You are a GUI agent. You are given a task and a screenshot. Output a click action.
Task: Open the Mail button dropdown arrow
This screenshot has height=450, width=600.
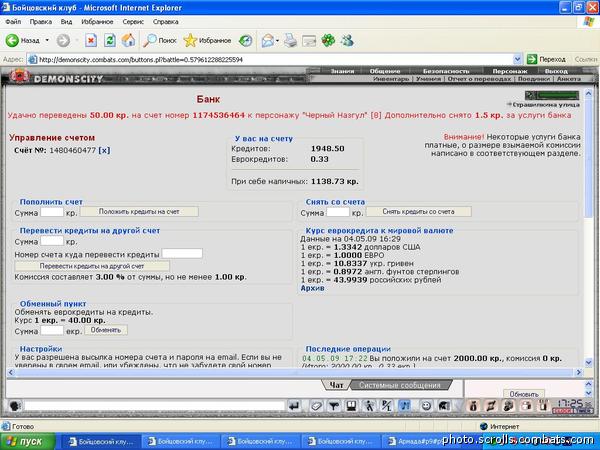[277, 41]
